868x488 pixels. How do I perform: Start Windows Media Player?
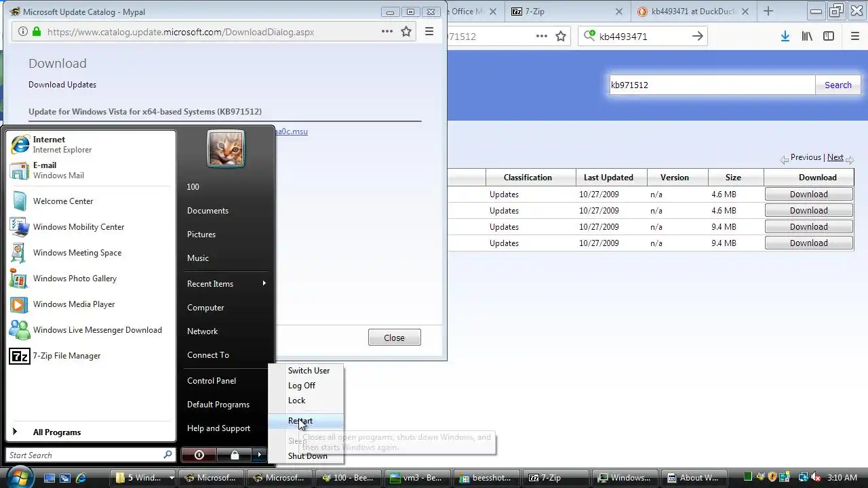90,304
